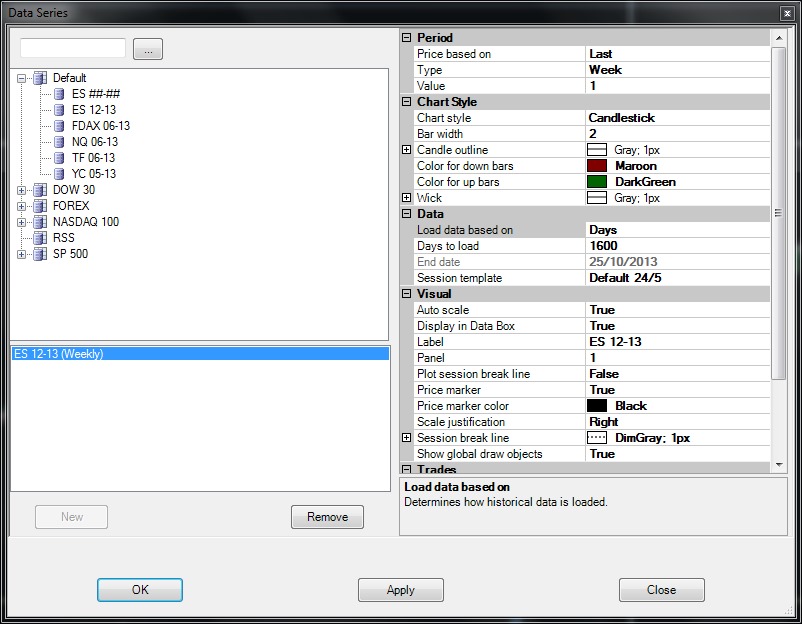The width and height of the screenshot is (802, 624).
Task: Click the Chart style value Candlestick
Action: 621,118
